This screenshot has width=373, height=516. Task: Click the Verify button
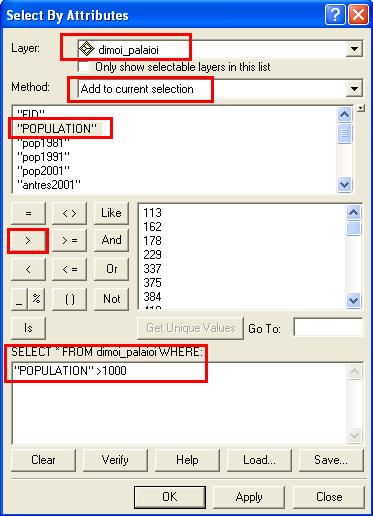tap(115, 460)
